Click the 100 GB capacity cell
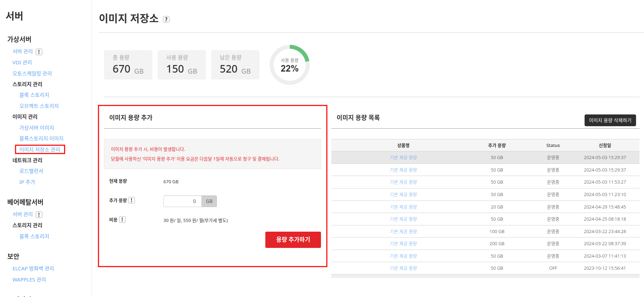 pyautogui.click(x=497, y=231)
